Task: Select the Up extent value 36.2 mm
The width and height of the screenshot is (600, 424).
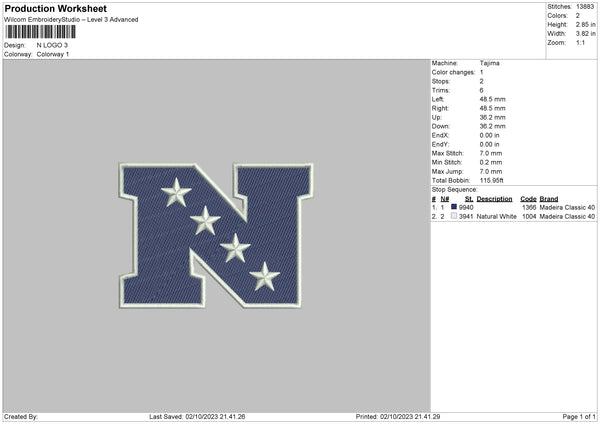Action: [x=492, y=117]
